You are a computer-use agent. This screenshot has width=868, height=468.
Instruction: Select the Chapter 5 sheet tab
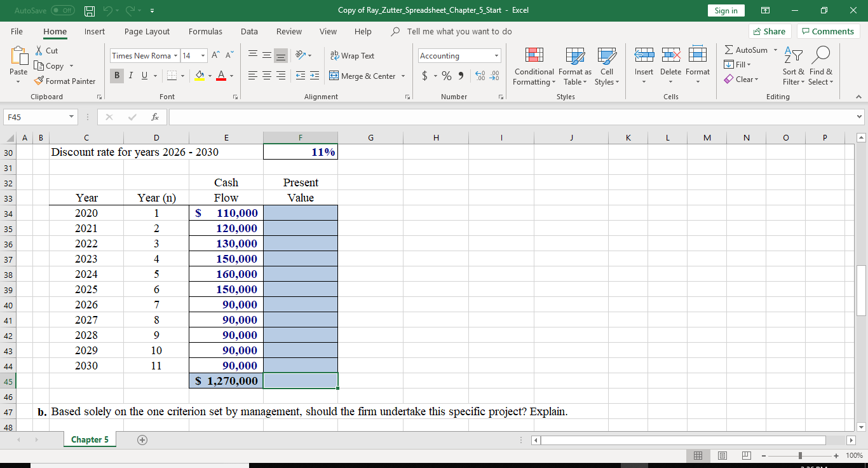(90, 439)
